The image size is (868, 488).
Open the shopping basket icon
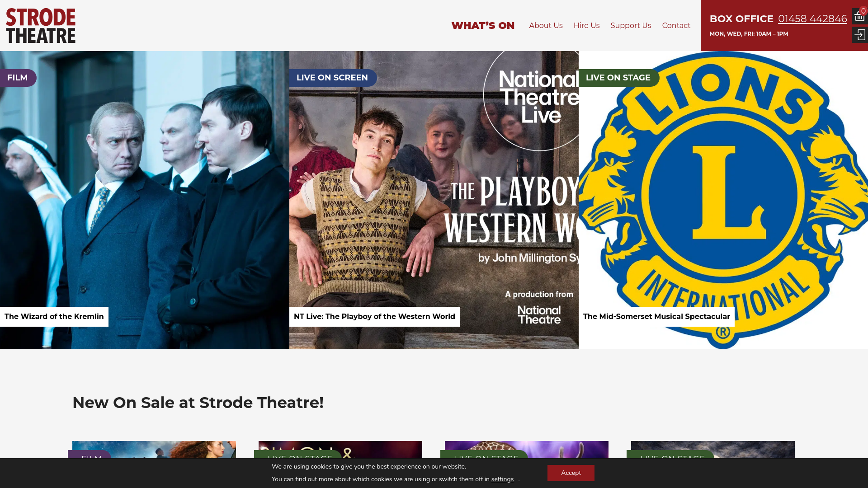click(x=859, y=17)
